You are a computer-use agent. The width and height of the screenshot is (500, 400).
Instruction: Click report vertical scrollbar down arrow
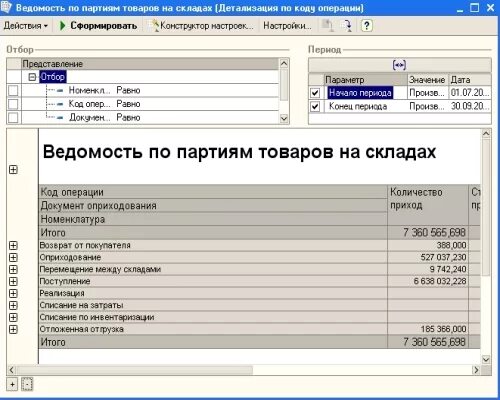coord(486,360)
